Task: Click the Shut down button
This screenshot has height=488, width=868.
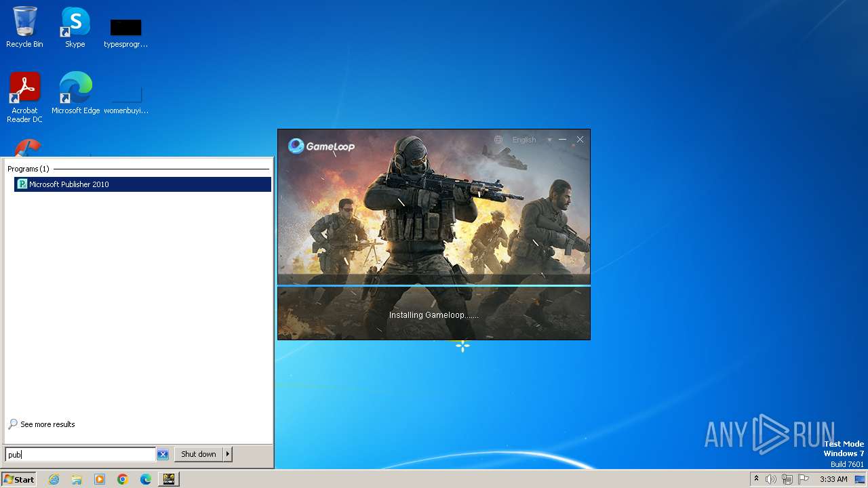Action: click(199, 454)
